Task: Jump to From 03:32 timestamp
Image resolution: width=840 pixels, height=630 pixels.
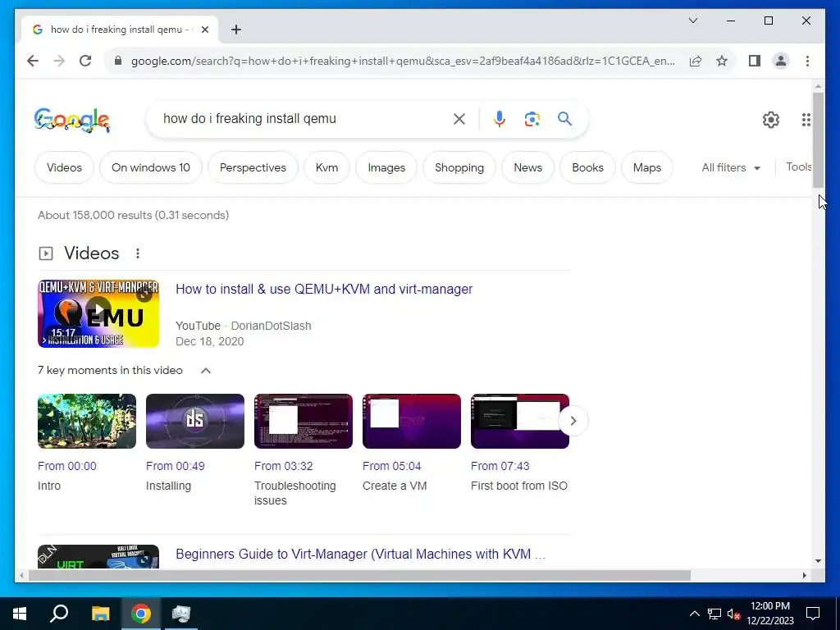Action: pyautogui.click(x=283, y=466)
